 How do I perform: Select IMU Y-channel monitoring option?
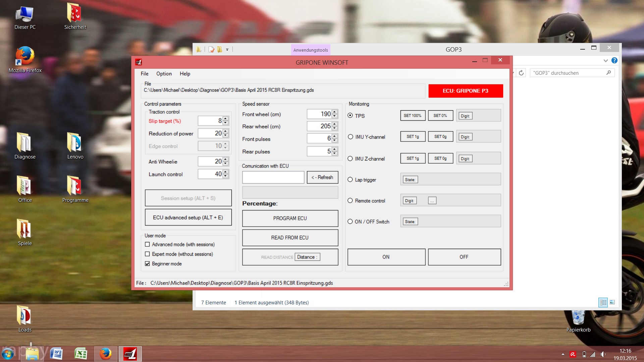351,137
